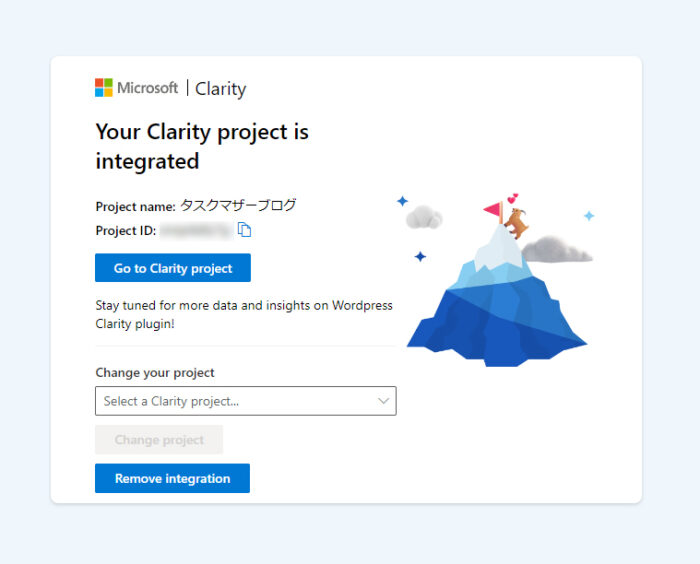Click the blue mountain illustration base
This screenshot has width=700, height=564.
pos(496,322)
